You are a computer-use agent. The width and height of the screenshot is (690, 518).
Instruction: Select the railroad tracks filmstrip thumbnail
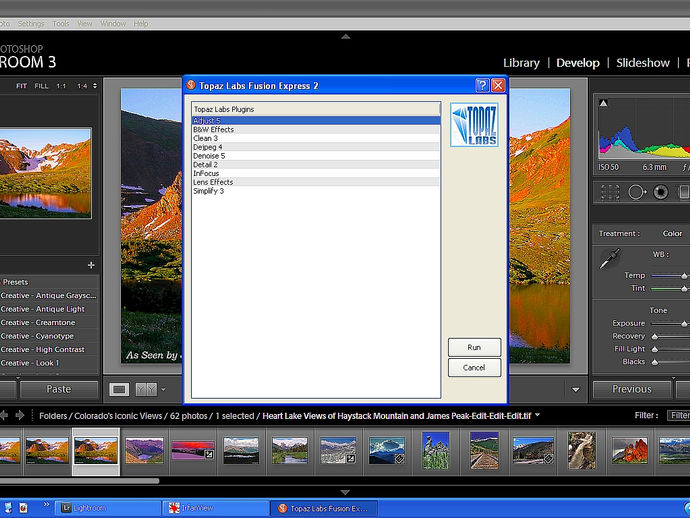[x=484, y=450]
